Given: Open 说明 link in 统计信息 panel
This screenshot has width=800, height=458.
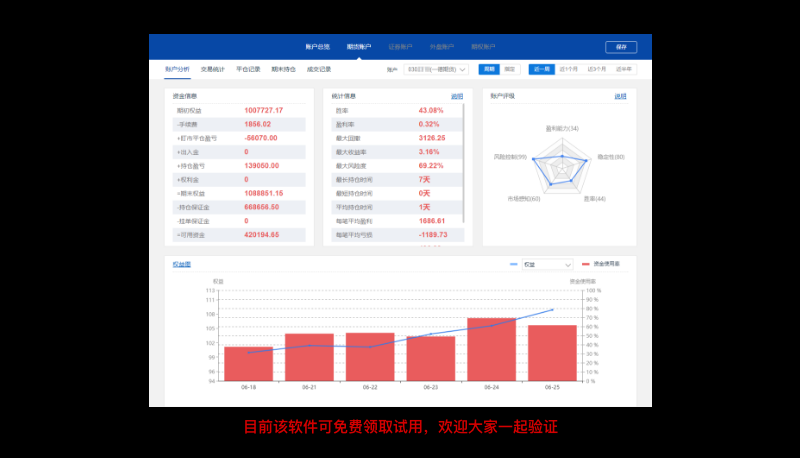Looking at the screenshot, I should tap(456, 97).
